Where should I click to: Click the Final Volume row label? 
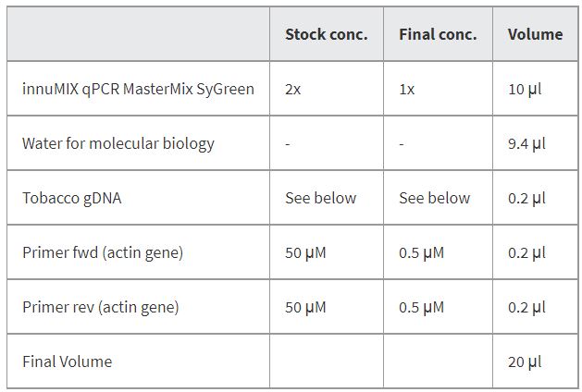pos(67,361)
